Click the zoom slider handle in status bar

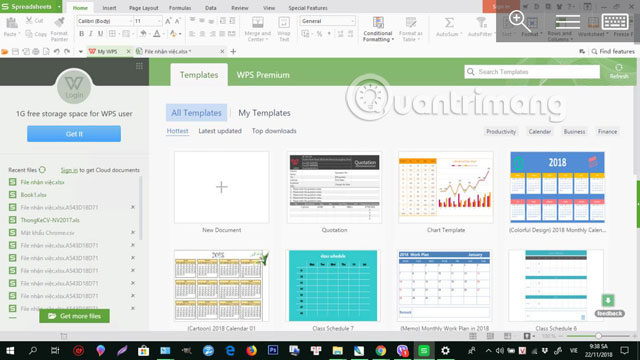click(x=598, y=336)
